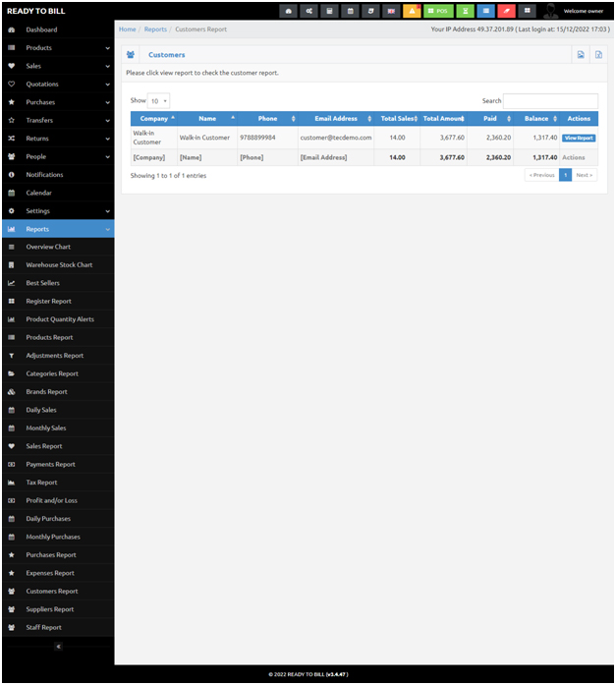Expand the Transfers sidebar menu
The height and width of the screenshot is (685, 616).
(58, 120)
